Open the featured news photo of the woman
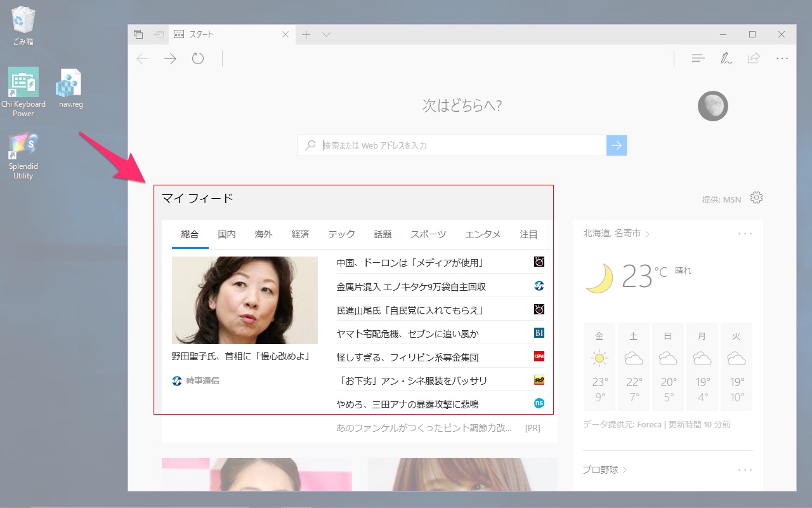Screen dimensions: 812x508 click(x=245, y=300)
